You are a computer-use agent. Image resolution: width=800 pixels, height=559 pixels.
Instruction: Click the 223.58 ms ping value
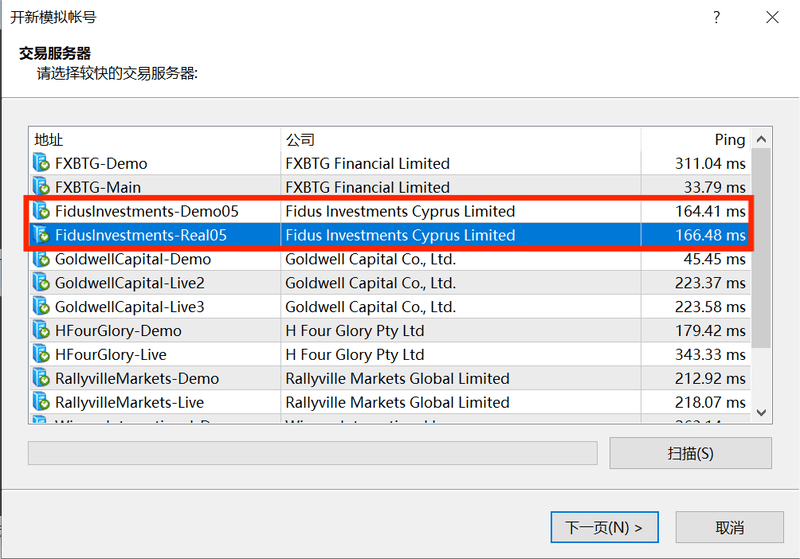click(710, 307)
